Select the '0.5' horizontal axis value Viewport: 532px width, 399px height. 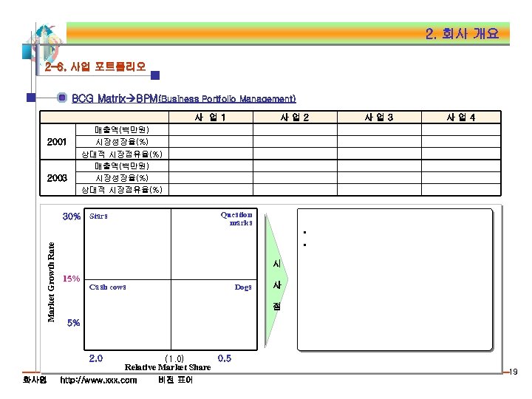point(225,358)
